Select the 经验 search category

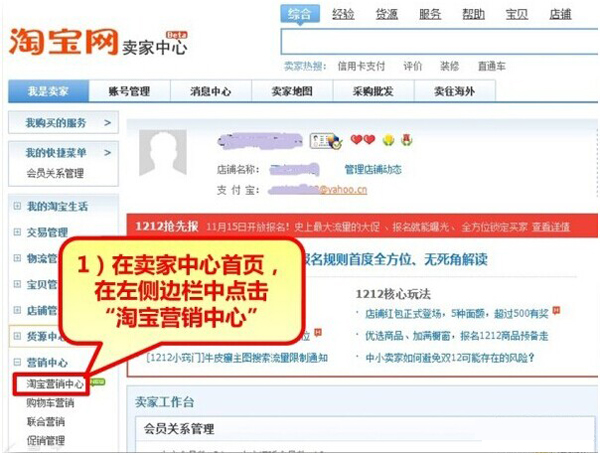[343, 15]
